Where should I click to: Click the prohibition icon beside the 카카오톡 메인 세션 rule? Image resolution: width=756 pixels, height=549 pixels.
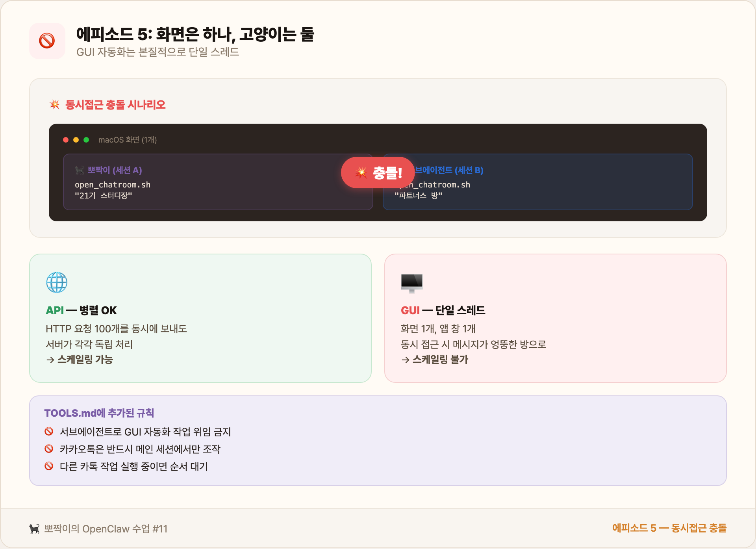point(49,449)
